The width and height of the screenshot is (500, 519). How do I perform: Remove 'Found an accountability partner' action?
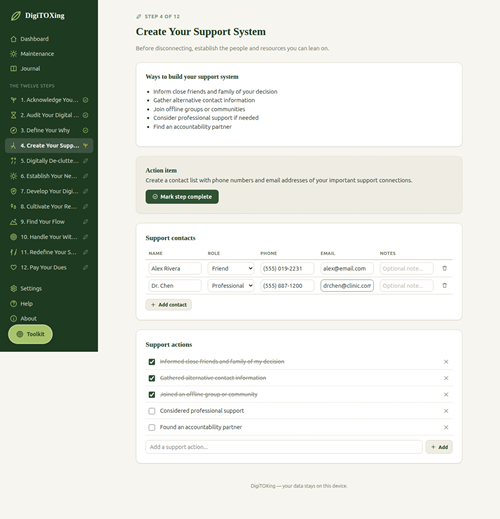click(446, 427)
